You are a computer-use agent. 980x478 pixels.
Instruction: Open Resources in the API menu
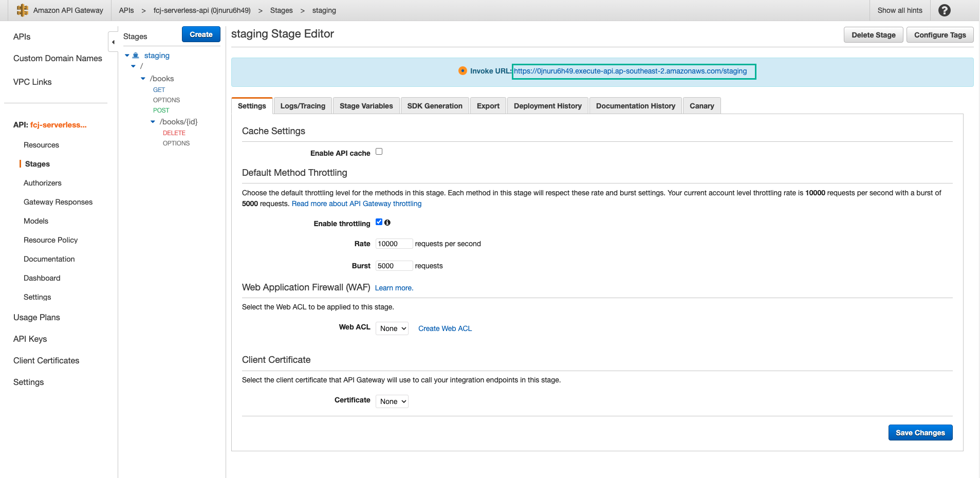click(x=41, y=145)
